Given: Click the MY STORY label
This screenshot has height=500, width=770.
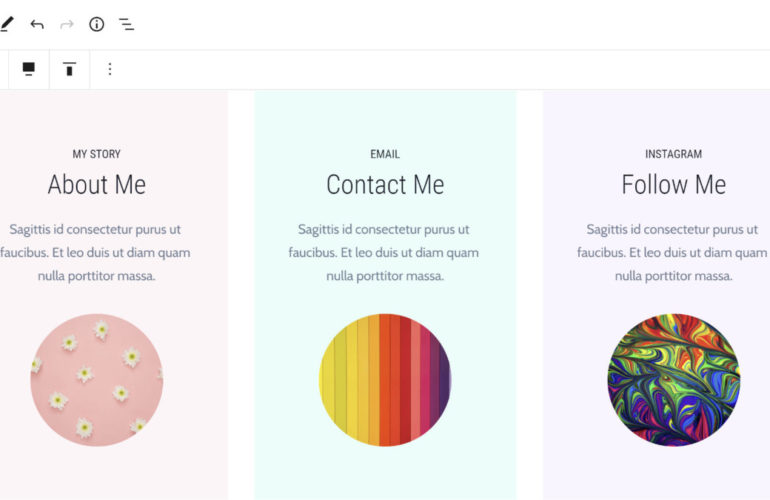Looking at the screenshot, I should (x=96, y=154).
